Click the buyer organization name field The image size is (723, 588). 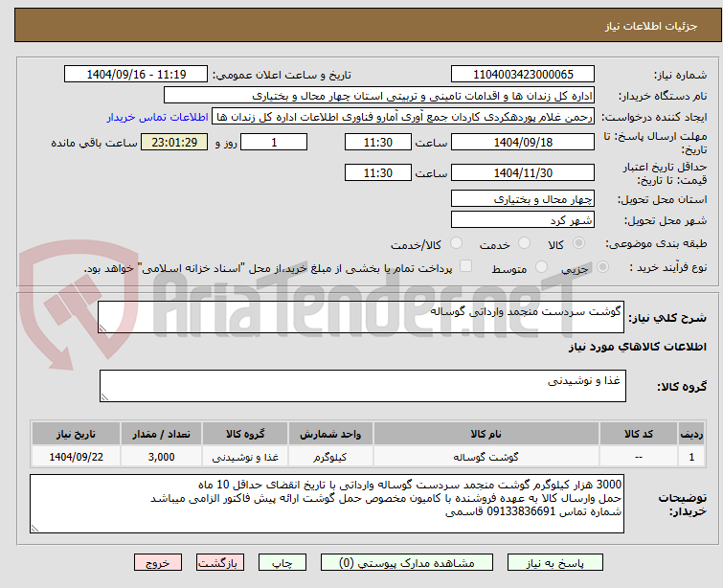click(x=379, y=96)
